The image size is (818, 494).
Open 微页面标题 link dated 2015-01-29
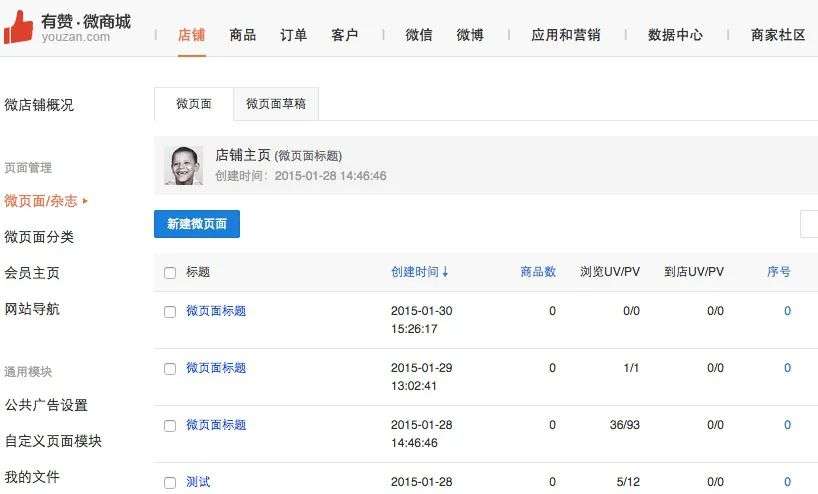click(x=216, y=368)
